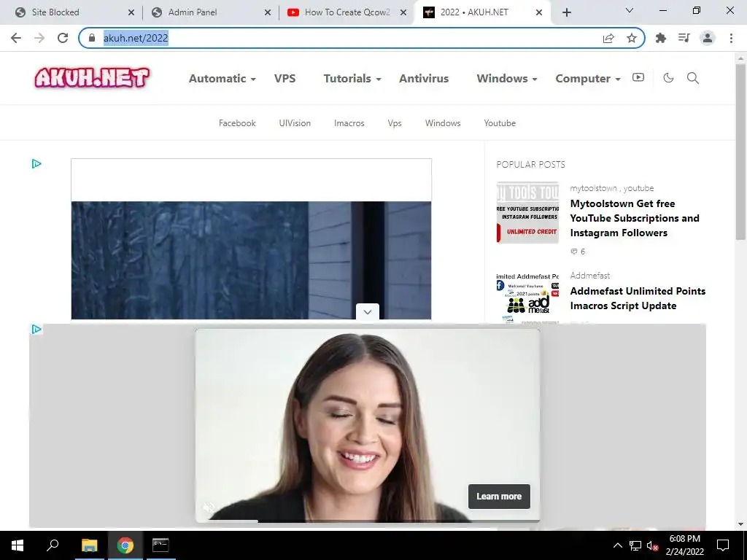747x560 pixels.
Task: Expand the Computer dropdown
Action: [x=588, y=79]
